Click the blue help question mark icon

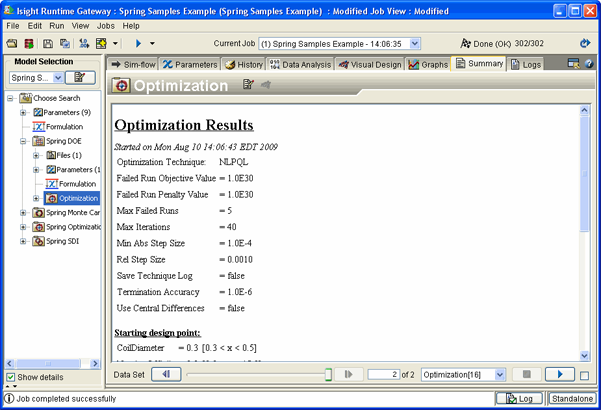tap(590, 64)
